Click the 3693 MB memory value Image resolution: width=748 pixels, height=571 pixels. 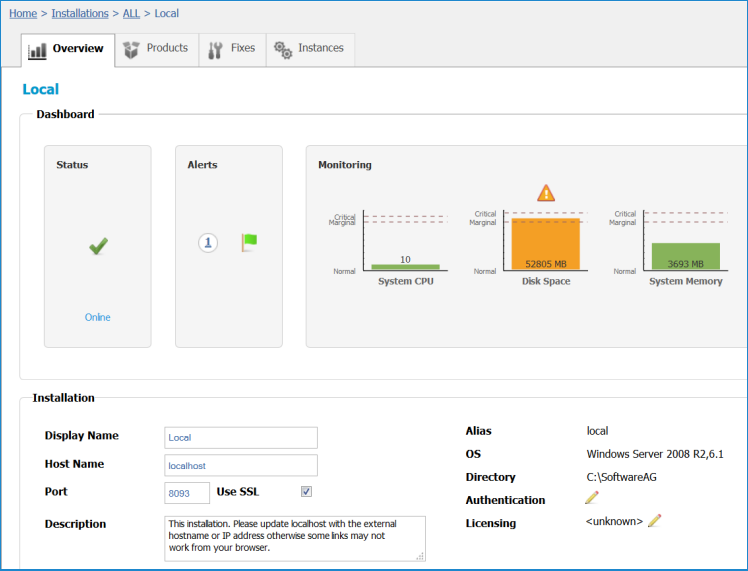click(x=686, y=264)
